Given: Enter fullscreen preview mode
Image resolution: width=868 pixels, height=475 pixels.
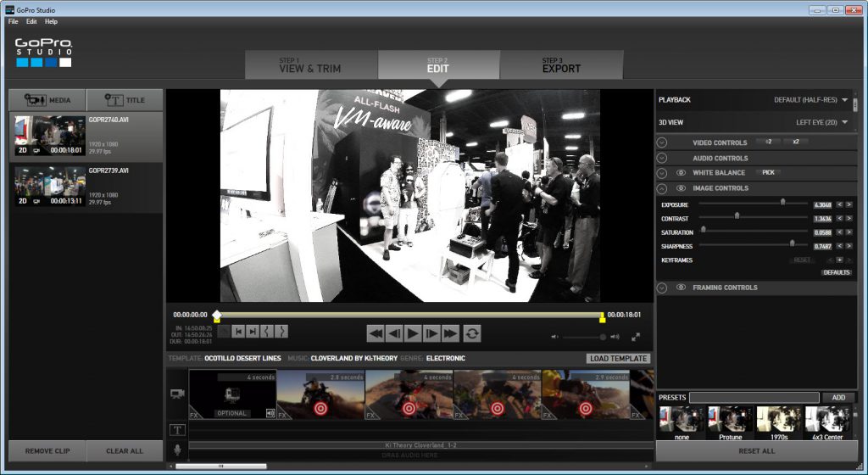Looking at the screenshot, I should (x=636, y=337).
